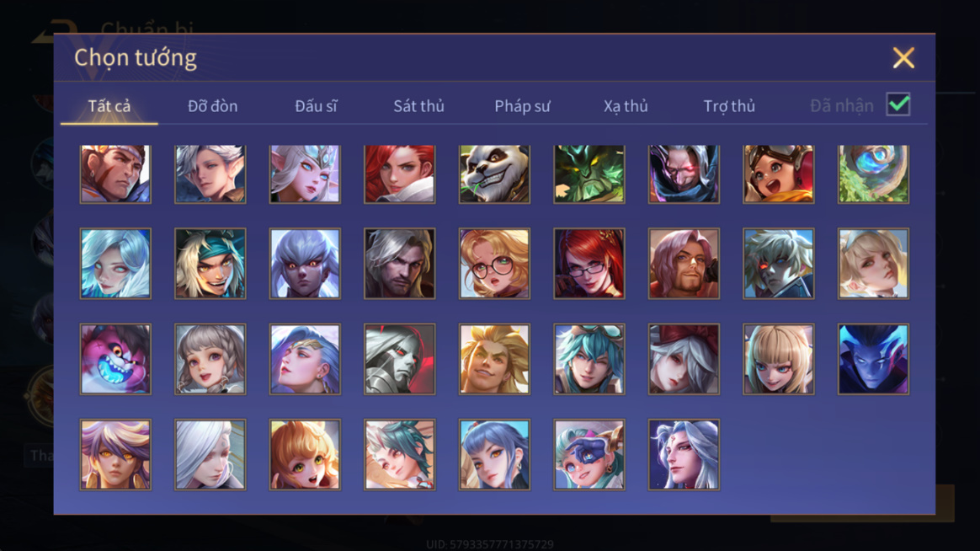Pick the green forest monster hero
Viewport: 980px width, 551px height.
pos(589,174)
